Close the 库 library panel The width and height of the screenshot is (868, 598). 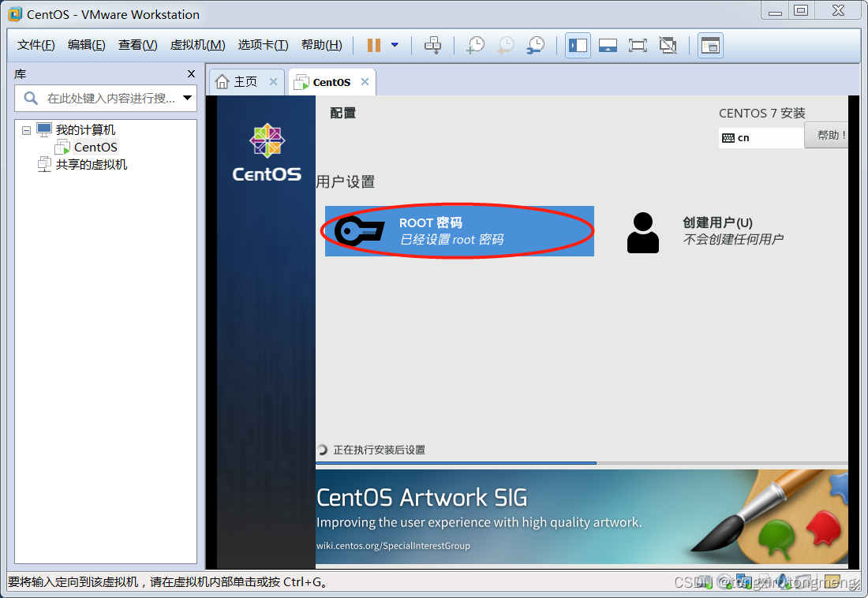tap(191, 73)
